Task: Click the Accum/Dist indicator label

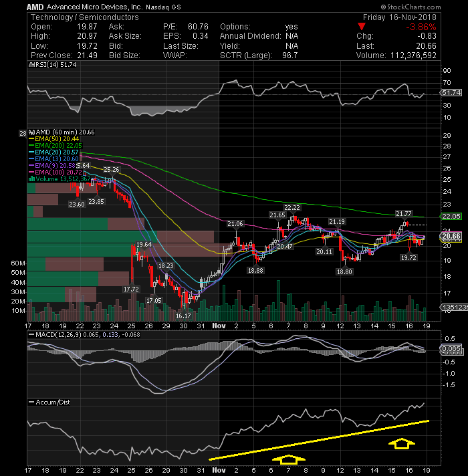Action: point(53,402)
